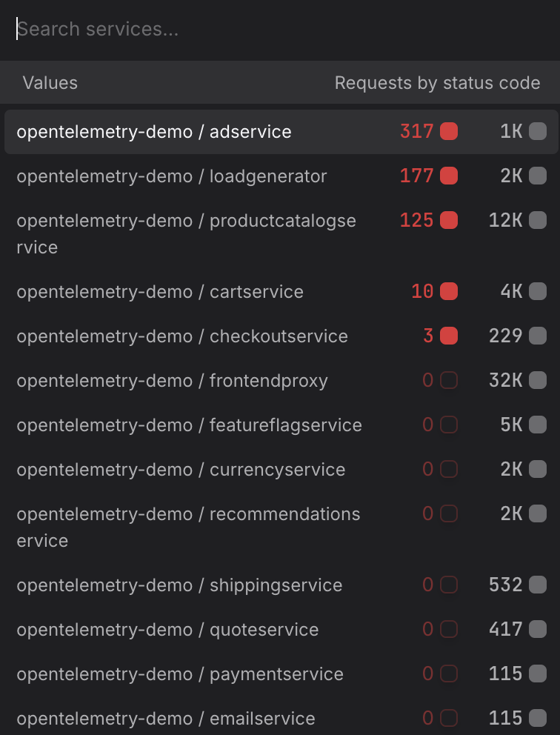Toggle red error checkbox for adservice
The width and height of the screenshot is (560, 735).
tap(449, 132)
